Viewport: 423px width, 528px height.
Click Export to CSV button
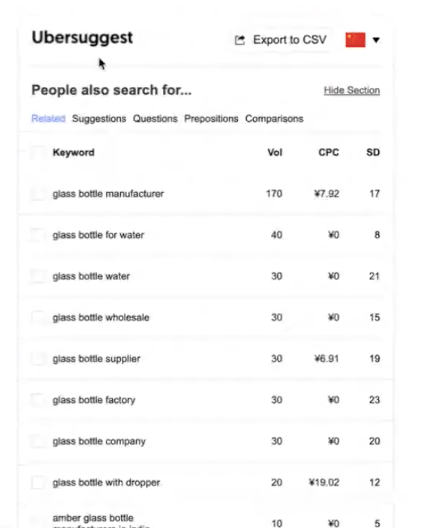[x=281, y=40]
